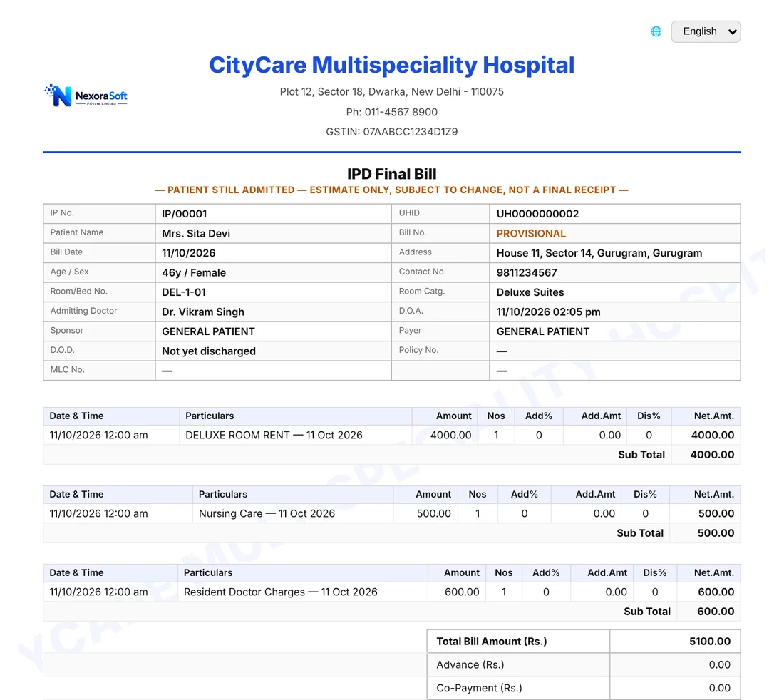Click the Bill Date value 11/10/2026
Image resolution: width=784 pixels, height=700 pixels.
point(188,253)
